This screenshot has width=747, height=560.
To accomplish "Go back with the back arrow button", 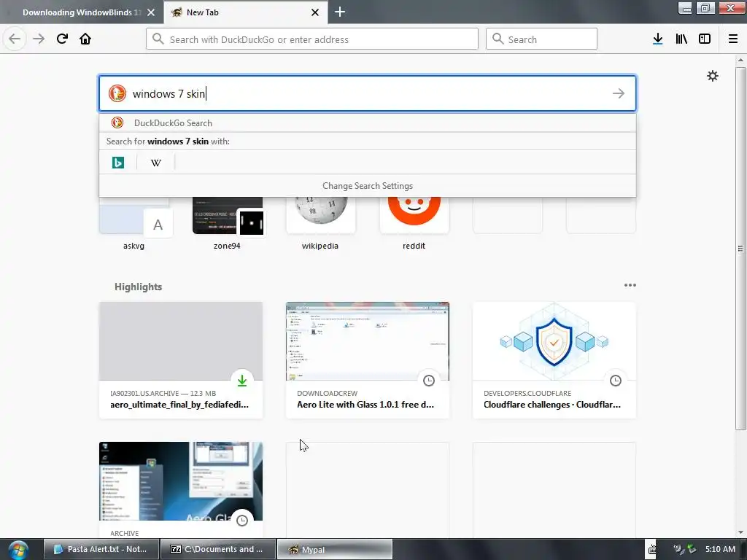I will pyautogui.click(x=15, y=39).
